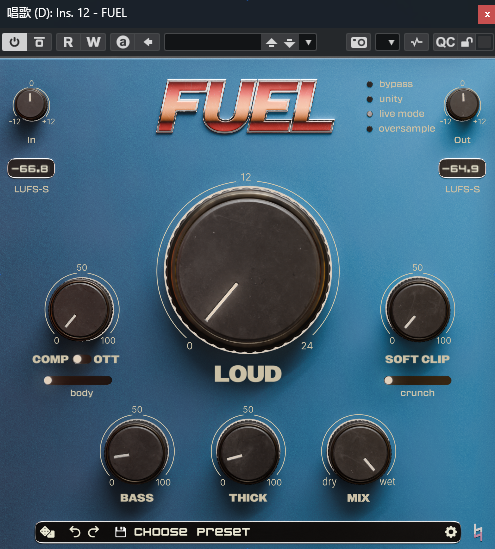This screenshot has width=495, height=549.
Task: Click the redo arrow icon
Action: tap(93, 532)
